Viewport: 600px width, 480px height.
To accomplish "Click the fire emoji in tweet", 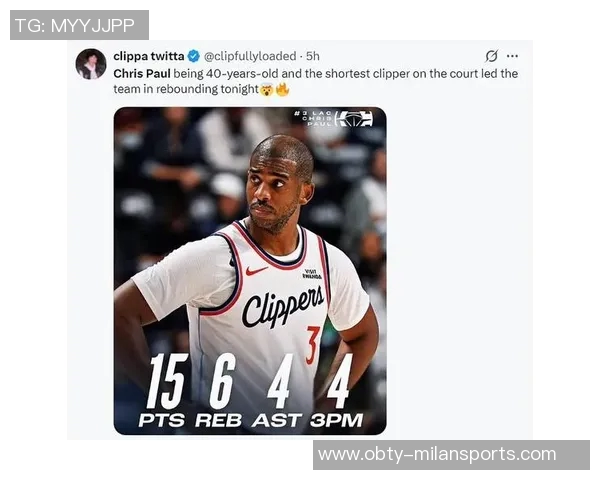I will pyautogui.click(x=282, y=90).
